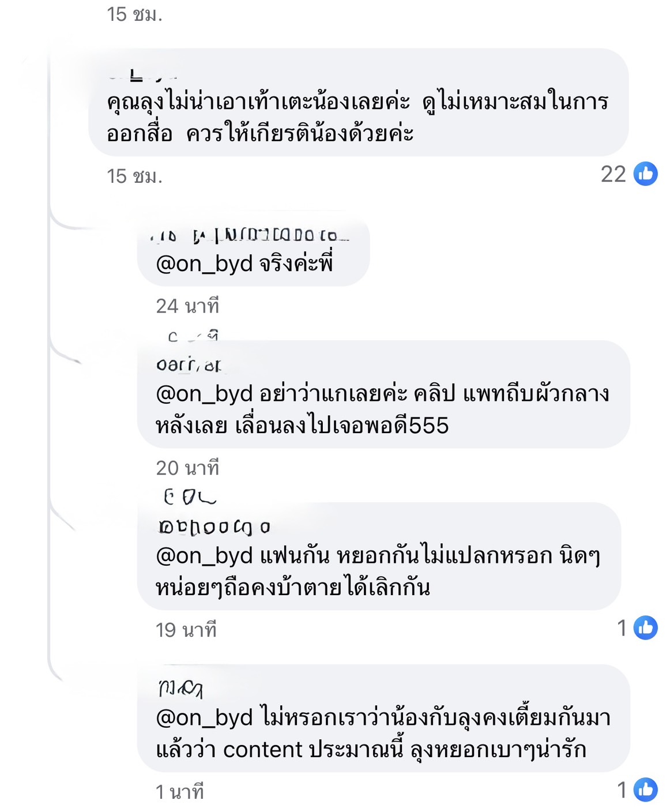Open the @on_byd mention before ไม่หรอกเราว่า
The width and height of the screenshot is (670, 812).
pyautogui.click(x=204, y=718)
